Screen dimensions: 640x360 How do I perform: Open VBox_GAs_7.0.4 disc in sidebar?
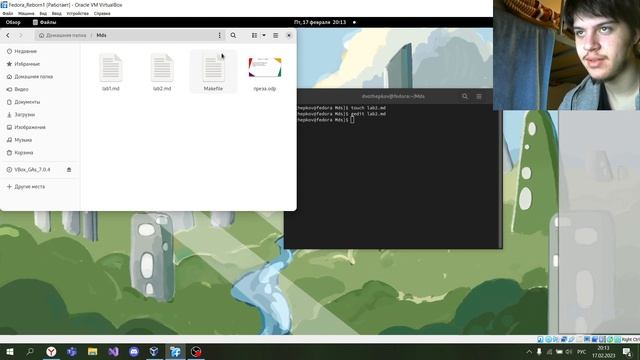click(33, 169)
